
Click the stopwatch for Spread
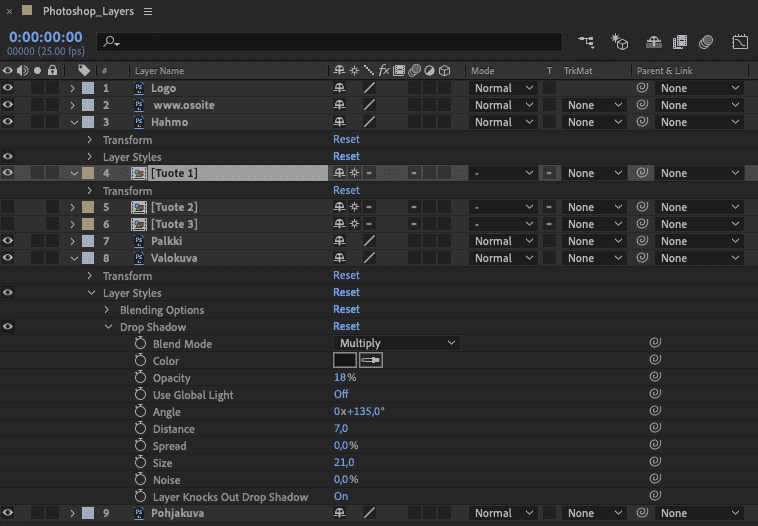coord(140,445)
